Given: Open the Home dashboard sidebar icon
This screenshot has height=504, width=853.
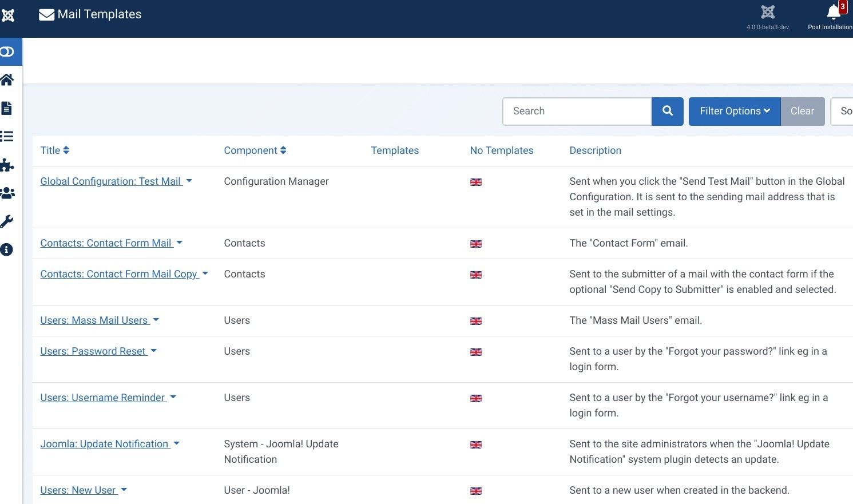Looking at the screenshot, I should click(7, 80).
